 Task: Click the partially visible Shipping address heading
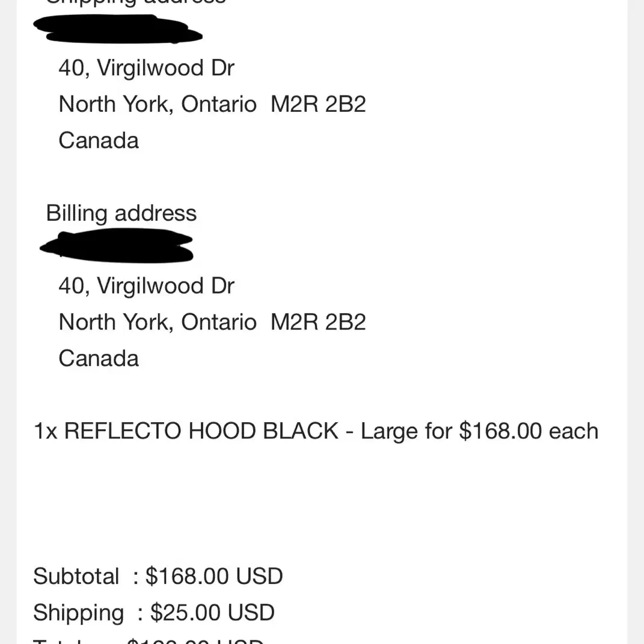[x=135, y=2]
